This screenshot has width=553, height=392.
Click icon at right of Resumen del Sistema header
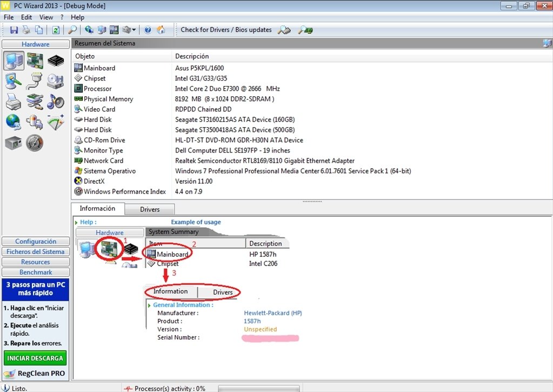548,43
